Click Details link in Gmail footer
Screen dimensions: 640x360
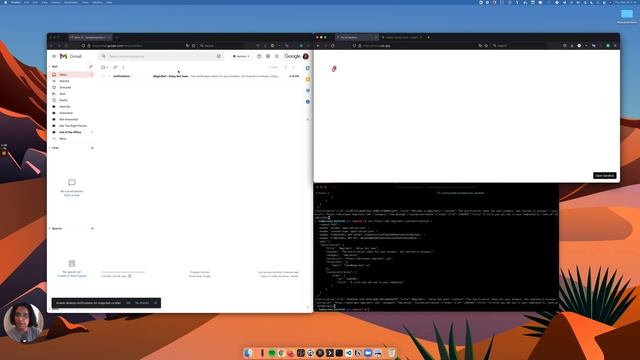click(x=295, y=276)
